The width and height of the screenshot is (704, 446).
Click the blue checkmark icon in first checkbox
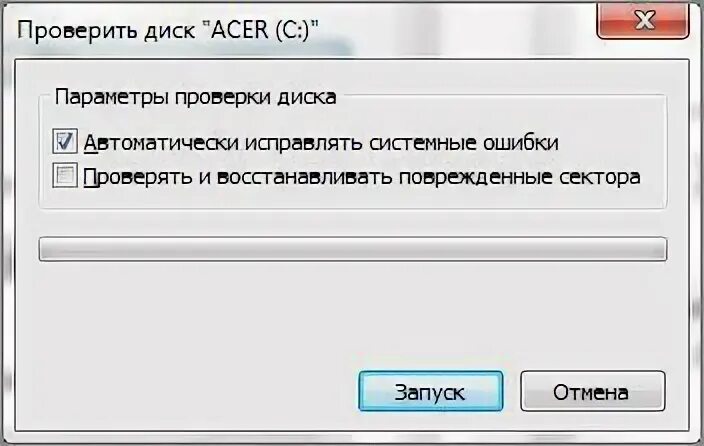pyautogui.click(x=65, y=142)
